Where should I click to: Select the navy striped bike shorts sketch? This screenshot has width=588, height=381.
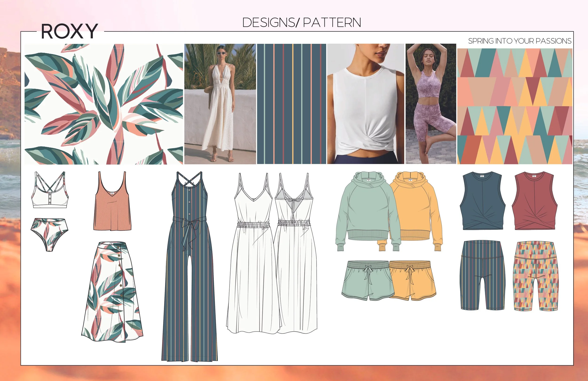point(482,275)
